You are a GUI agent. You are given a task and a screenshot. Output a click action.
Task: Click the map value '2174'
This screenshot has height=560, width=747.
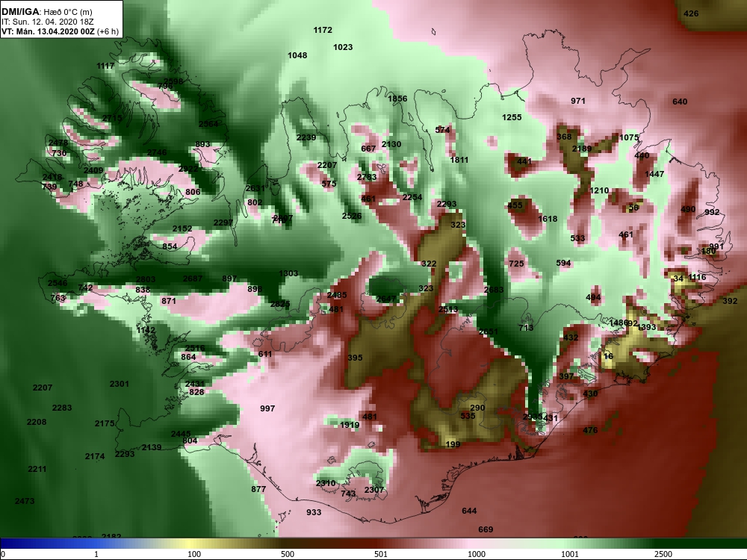click(x=95, y=457)
